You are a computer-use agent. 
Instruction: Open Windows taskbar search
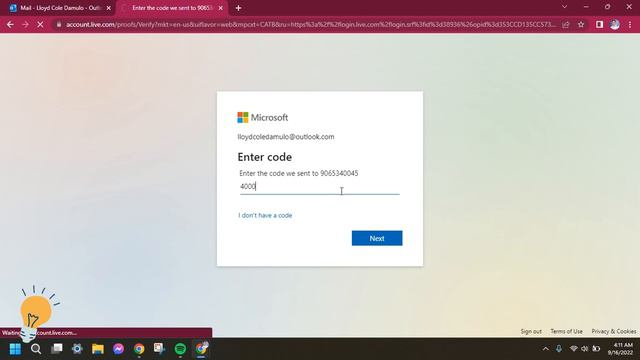coord(36,349)
